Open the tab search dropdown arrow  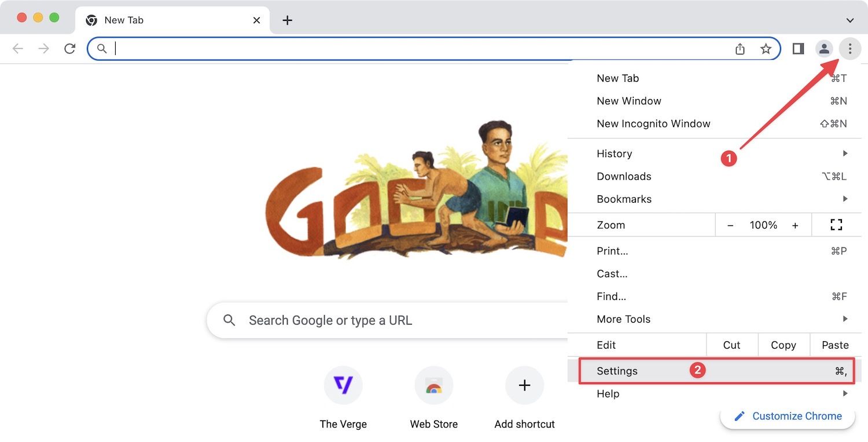click(849, 20)
